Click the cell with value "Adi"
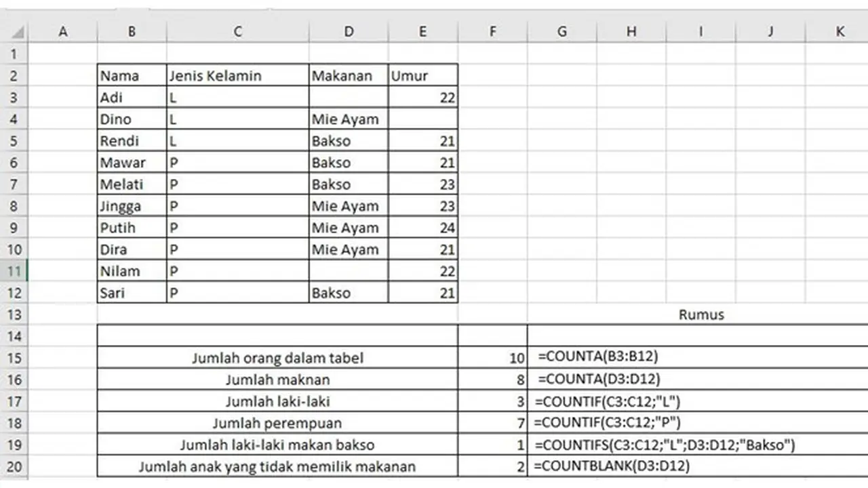This screenshot has height=488, width=868. 131,97
